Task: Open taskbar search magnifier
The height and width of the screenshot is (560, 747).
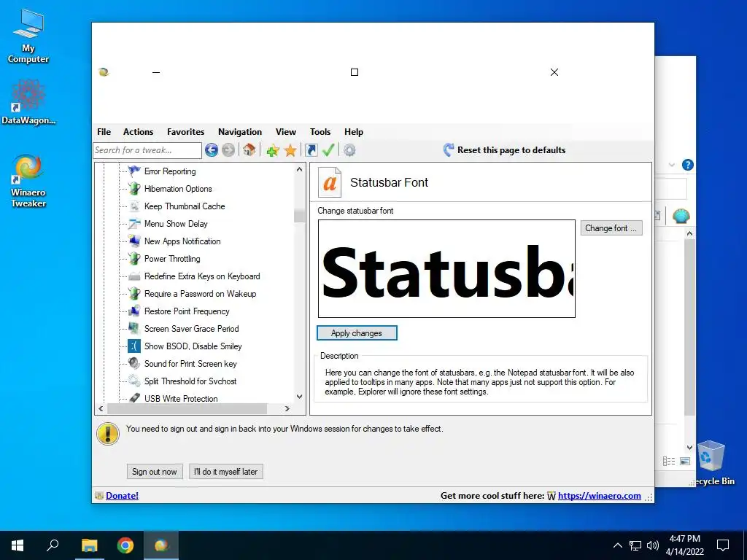Action: (53, 545)
